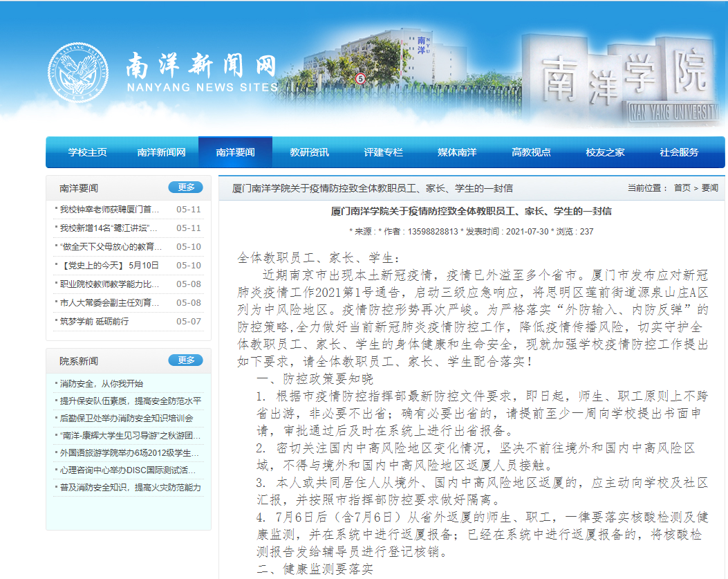Click 更多 button in 南洋要闻 panel

(185, 187)
